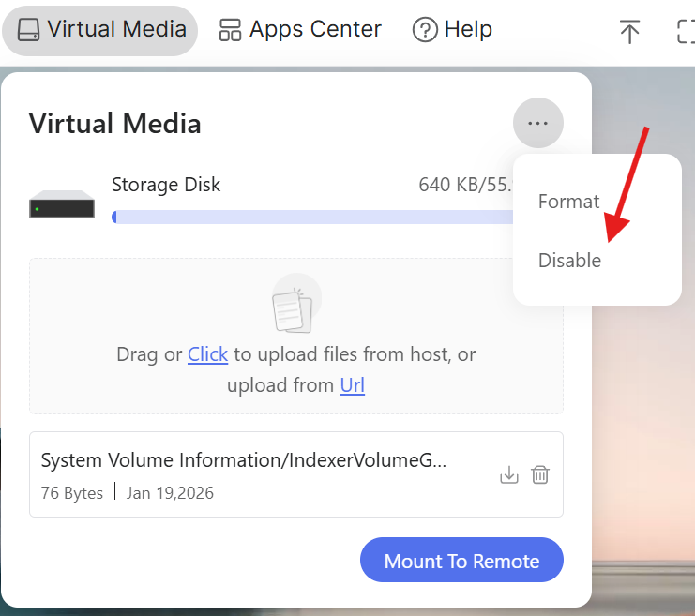Open the Apps Center

[300, 30]
